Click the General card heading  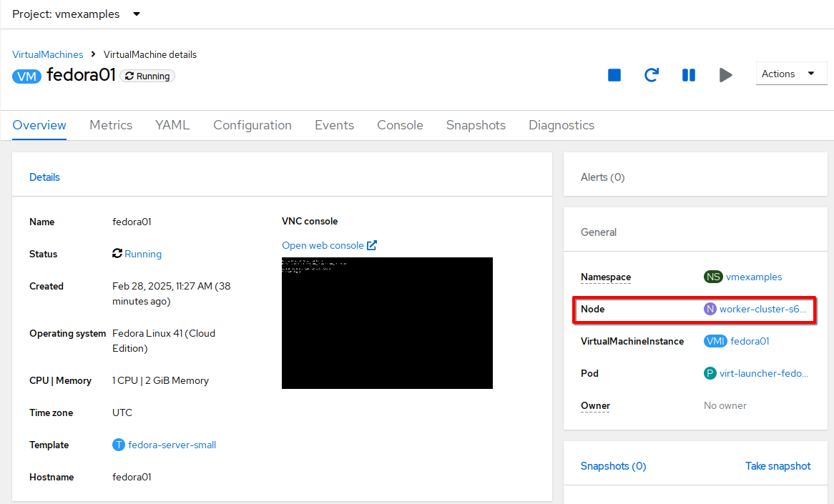pyautogui.click(x=599, y=232)
